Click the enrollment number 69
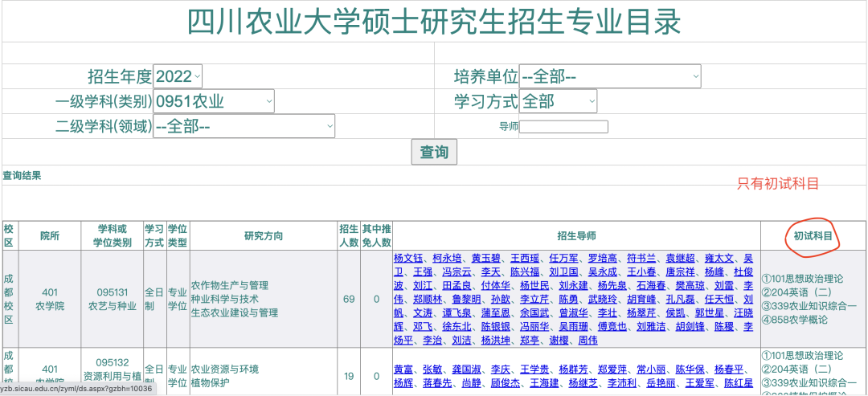This screenshot has width=868, height=396. click(x=349, y=300)
